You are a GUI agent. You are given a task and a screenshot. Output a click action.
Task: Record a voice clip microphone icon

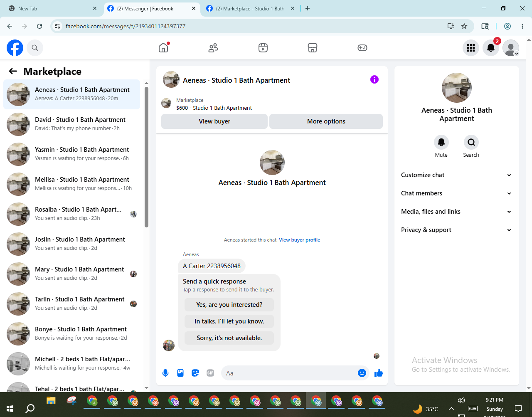tap(165, 373)
